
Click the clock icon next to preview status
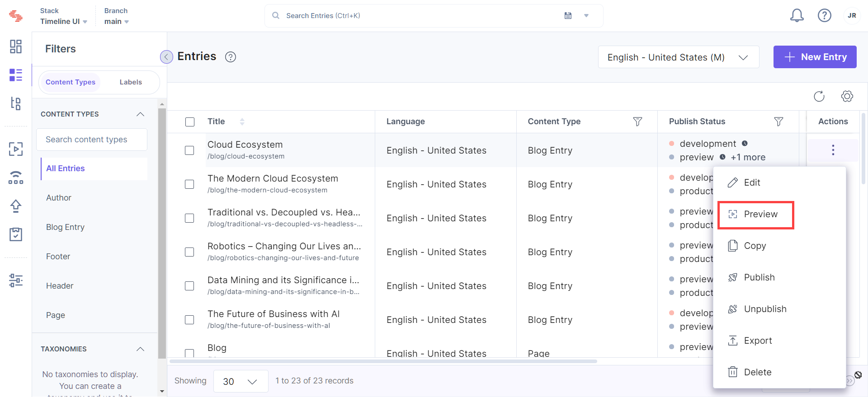(x=722, y=157)
